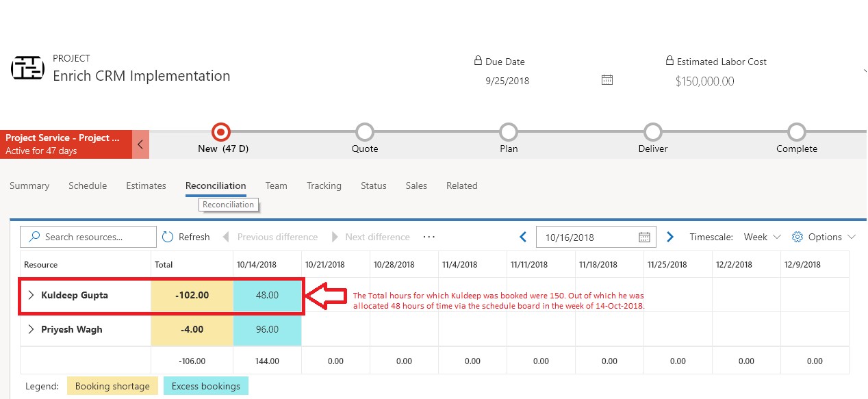
Task: Open the Team tab
Action: 277,185
